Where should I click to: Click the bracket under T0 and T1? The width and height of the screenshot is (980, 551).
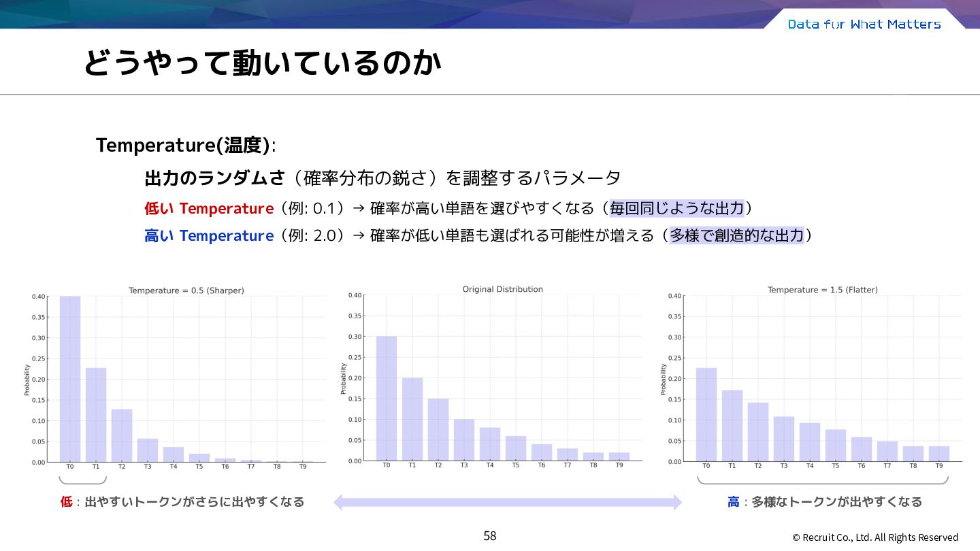pos(83,480)
